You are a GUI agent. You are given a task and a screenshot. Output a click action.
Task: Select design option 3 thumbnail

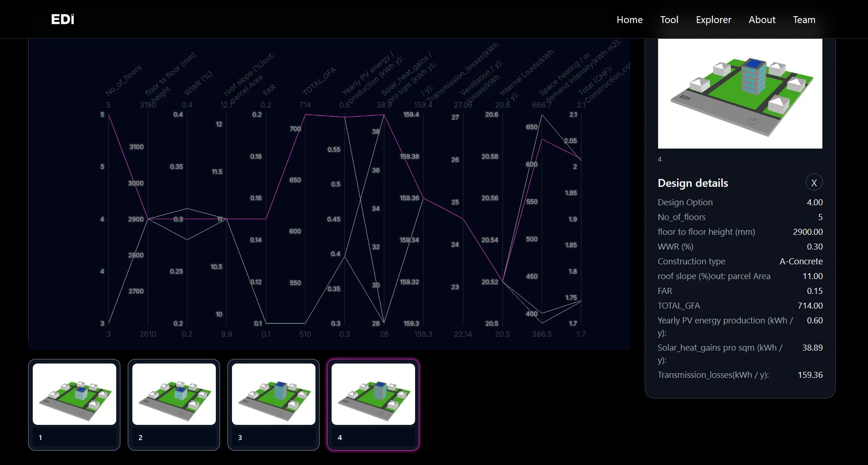(273, 394)
